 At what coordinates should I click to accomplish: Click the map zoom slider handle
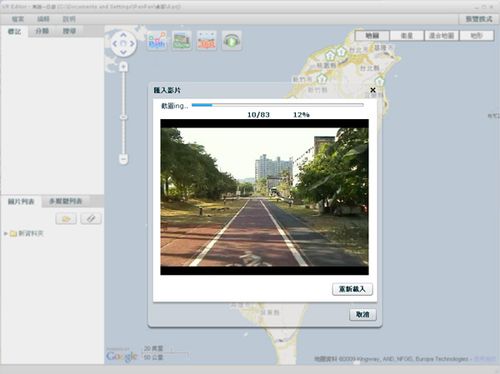point(123,117)
